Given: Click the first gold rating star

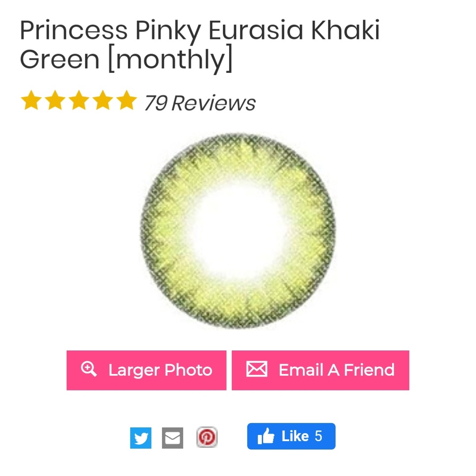Looking at the screenshot, I should (x=31, y=99).
